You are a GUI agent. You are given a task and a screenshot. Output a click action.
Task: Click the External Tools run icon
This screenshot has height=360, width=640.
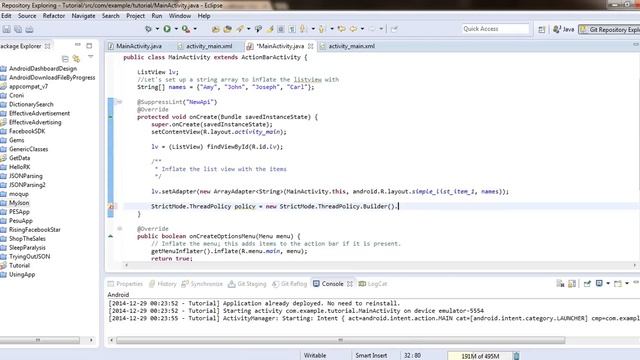pos(186,29)
